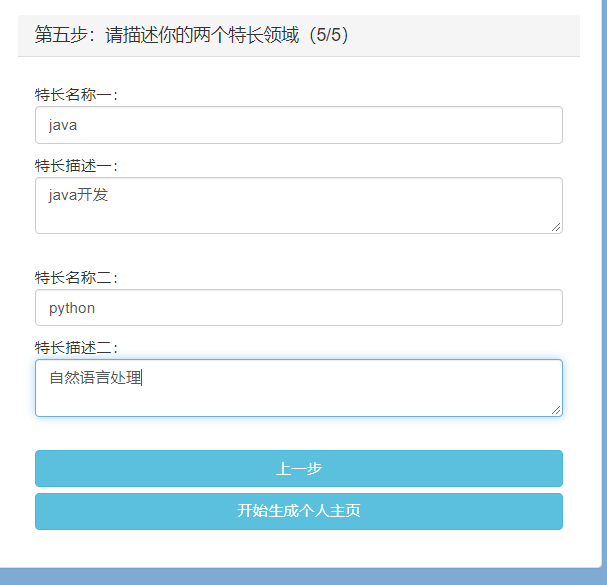The height and width of the screenshot is (585, 607).
Task: Click the 特长名称二 input field
Action: (298, 308)
